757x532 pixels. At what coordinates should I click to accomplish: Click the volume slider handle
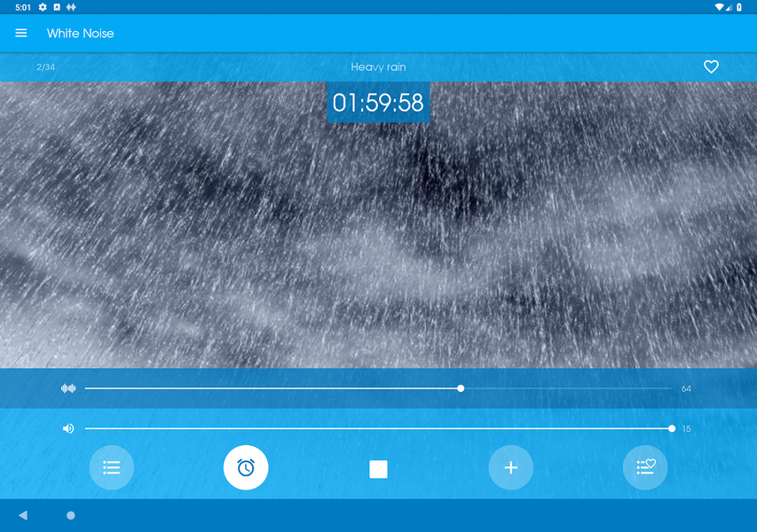click(672, 428)
